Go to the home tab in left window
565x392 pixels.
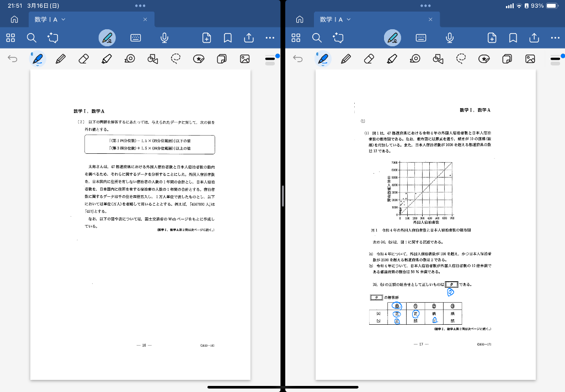14,19
